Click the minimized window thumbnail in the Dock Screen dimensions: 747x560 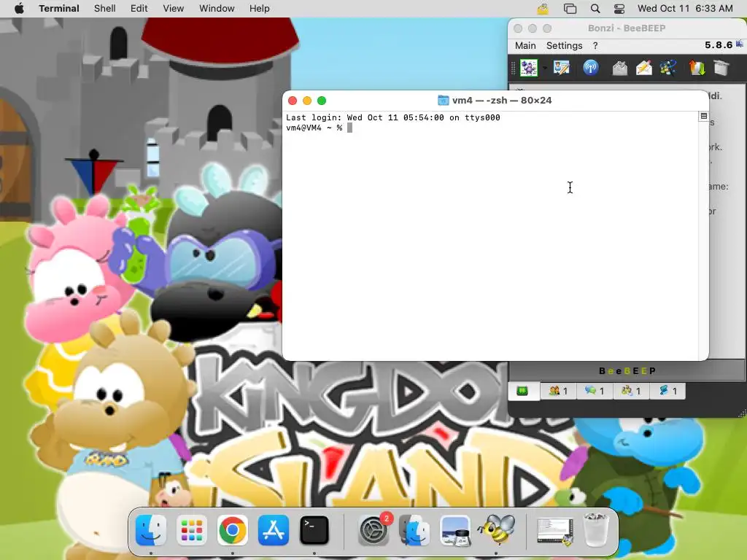(554, 532)
